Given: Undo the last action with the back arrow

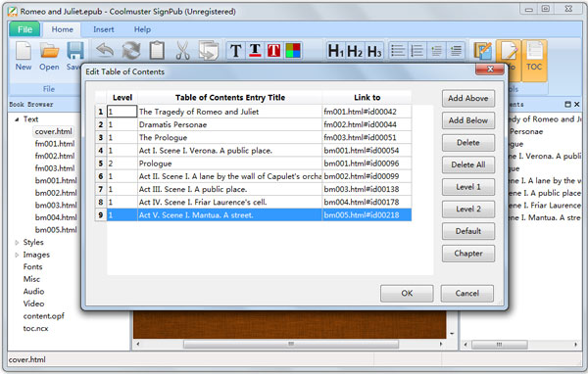Looking at the screenshot, I should pos(105,50).
